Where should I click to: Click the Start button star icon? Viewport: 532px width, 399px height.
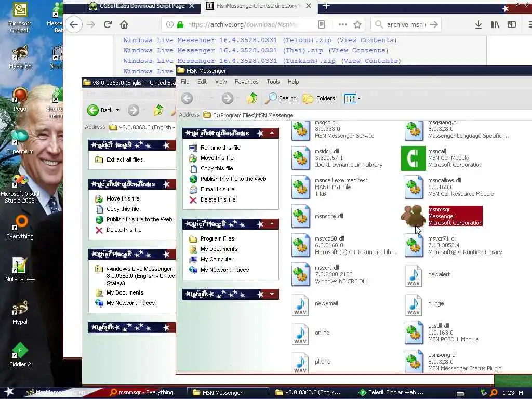(x=9, y=392)
